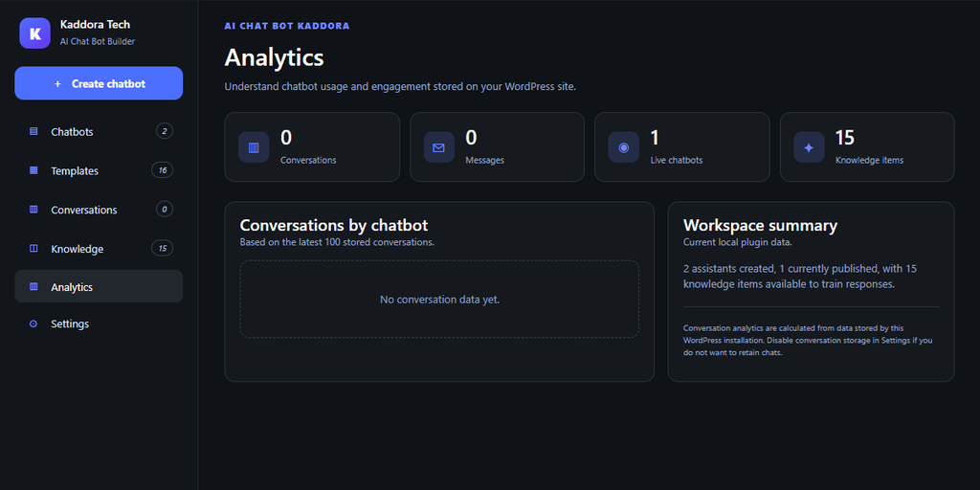Click the Analytics sidebar icon
980x490 pixels.
33,287
